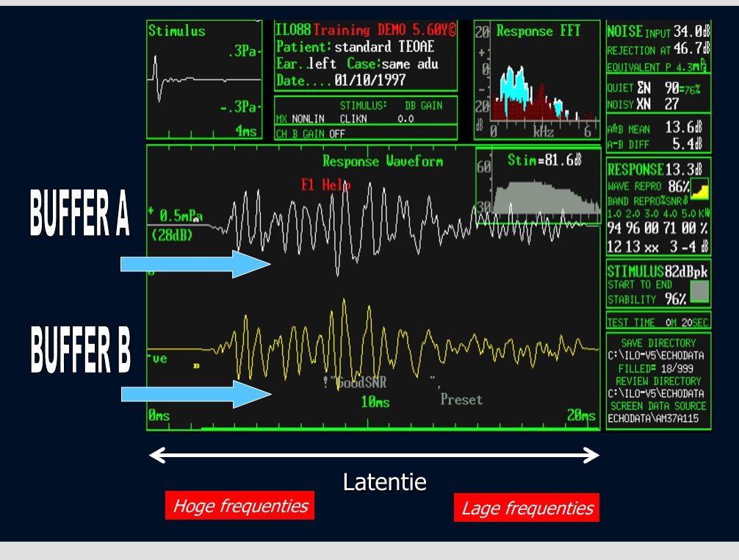The width and height of the screenshot is (739, 560).
Task: Click the 'CLIKN' stimulus type value
Action: (353, 119)
